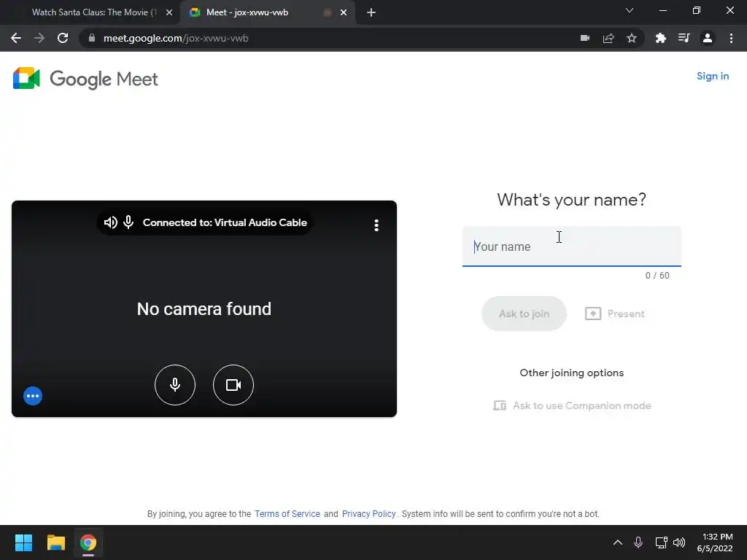747x560 pixels.
Task: Click the Ask to join button
Action: tap(524, 314)
